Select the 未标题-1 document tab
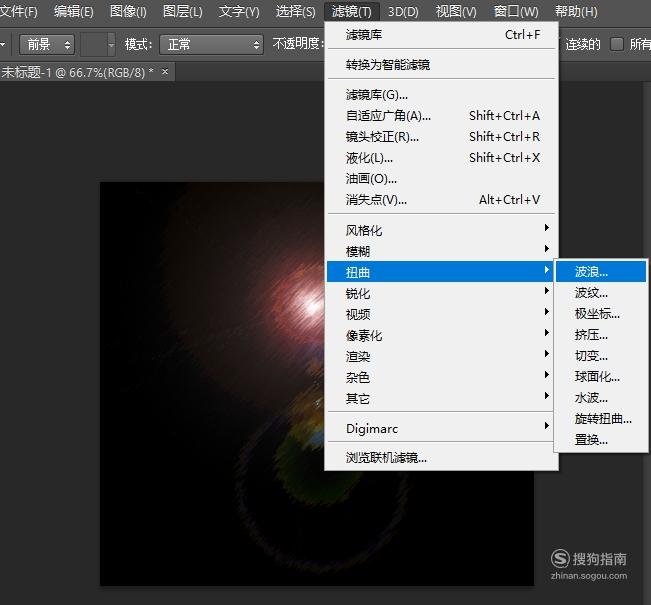Image resolution: width=651 pixels, height=605 pixels. point(78,72)
